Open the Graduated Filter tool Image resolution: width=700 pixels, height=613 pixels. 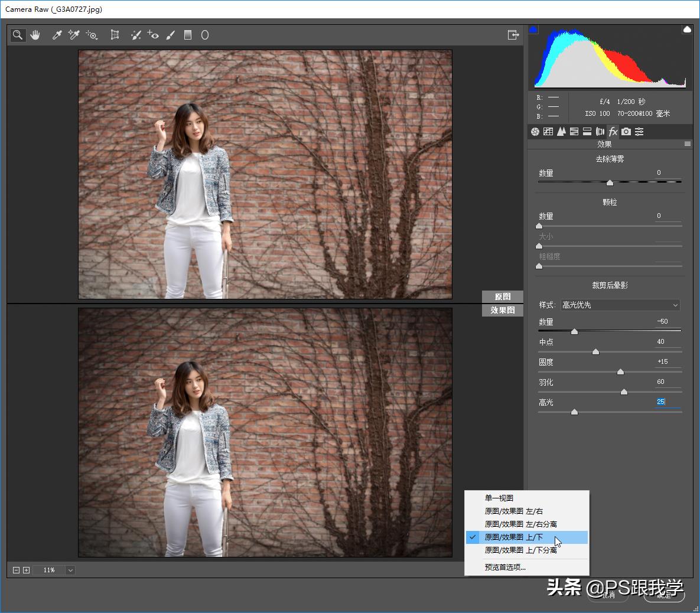(x=188, y=35)
